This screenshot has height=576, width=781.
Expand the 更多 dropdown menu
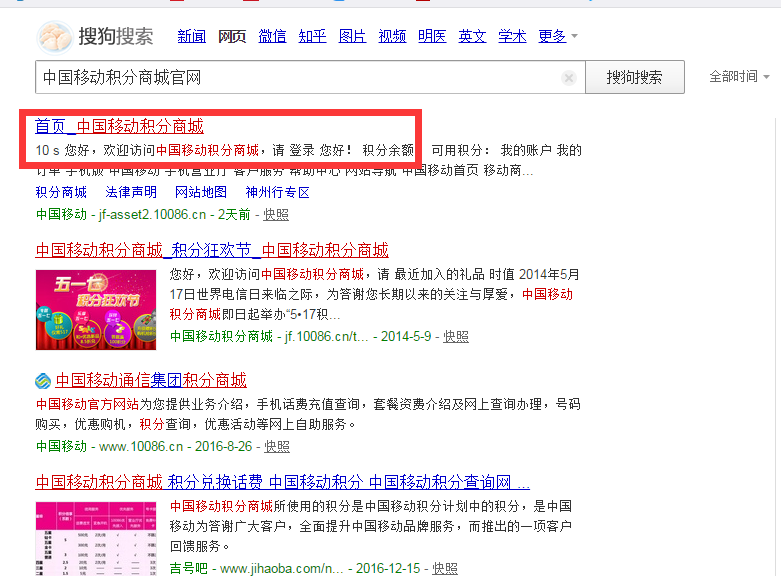pyautogui.click(x=558, y=36)
